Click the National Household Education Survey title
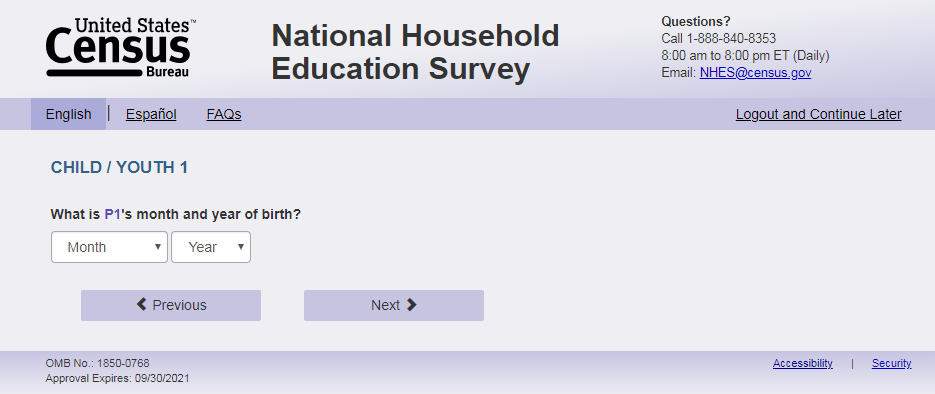This screenshot has height=394, width=935. (415, 52)
